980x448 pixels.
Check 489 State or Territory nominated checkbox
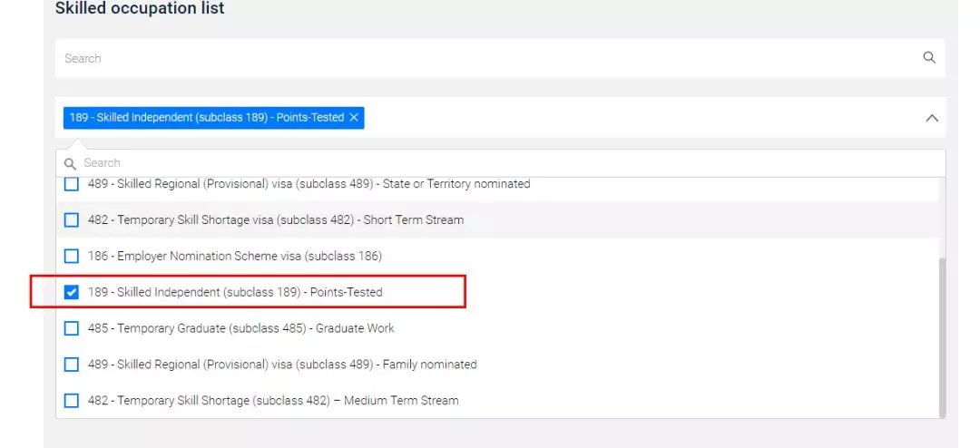(72, 184)
